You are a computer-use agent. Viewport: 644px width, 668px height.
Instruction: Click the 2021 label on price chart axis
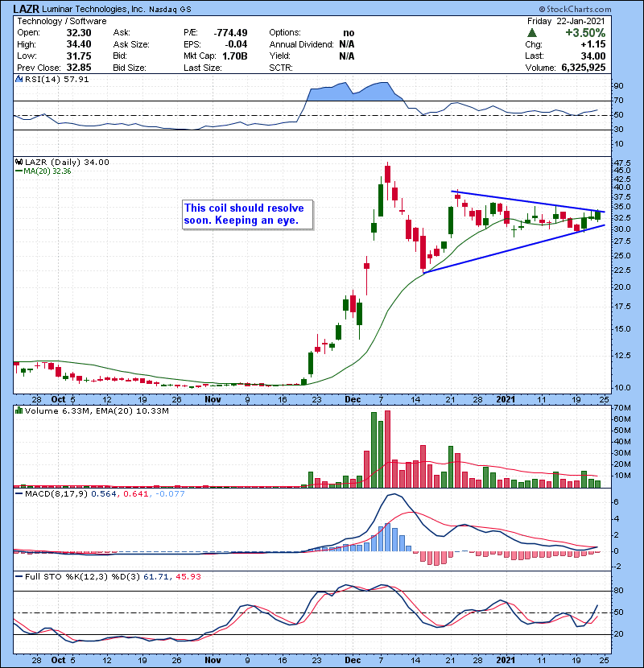pyautogui.click(x=506, y=400)
